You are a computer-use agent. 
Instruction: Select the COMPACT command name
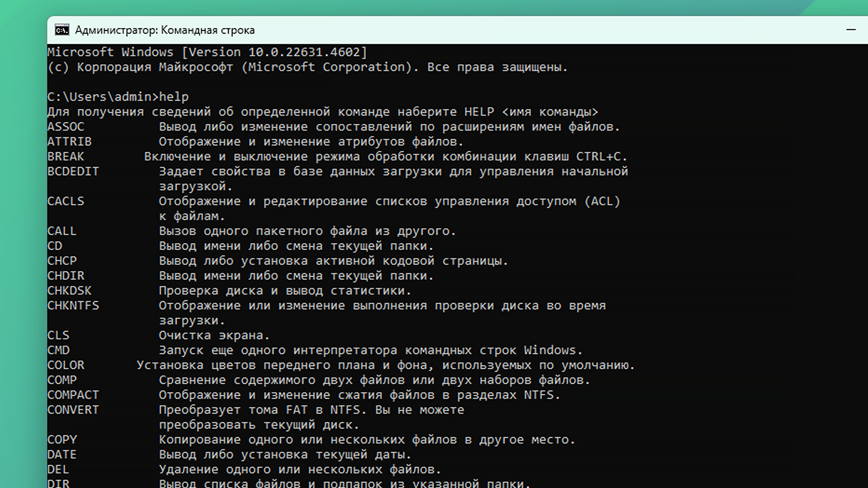click(x=73, y=395)
